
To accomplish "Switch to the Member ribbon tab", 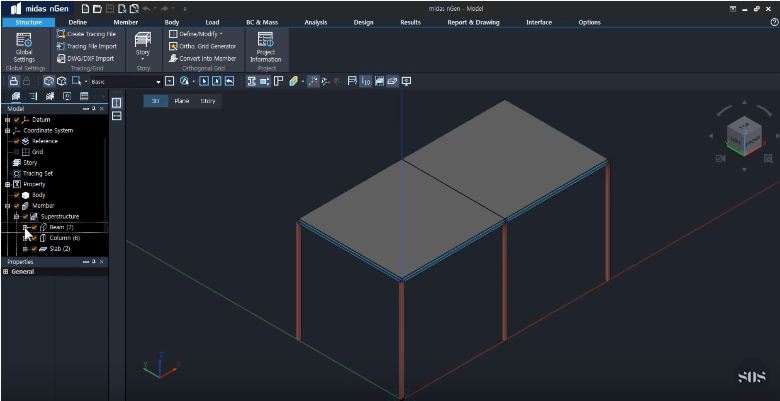I will pyautogui.click(x=126, y=22).
